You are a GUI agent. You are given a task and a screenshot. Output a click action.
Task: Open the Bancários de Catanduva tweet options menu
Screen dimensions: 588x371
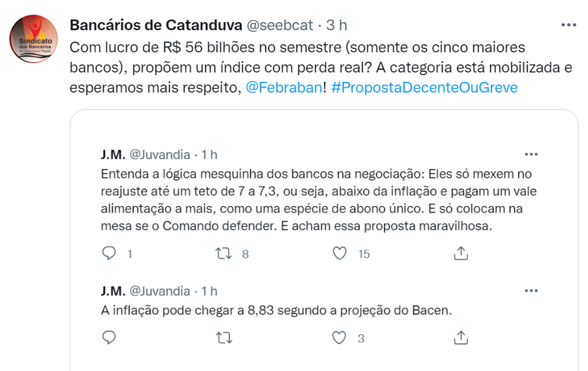[x=569, y=25]
